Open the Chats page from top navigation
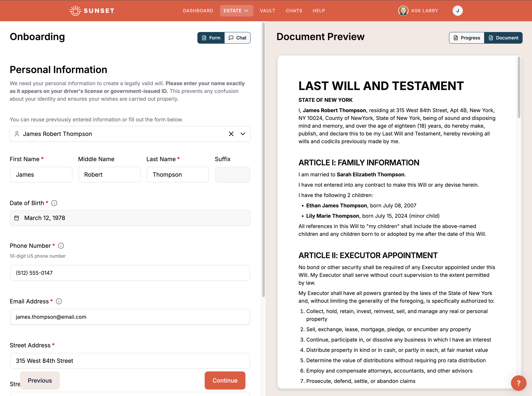This screenshot has height=396, width=532. [294, 11]
